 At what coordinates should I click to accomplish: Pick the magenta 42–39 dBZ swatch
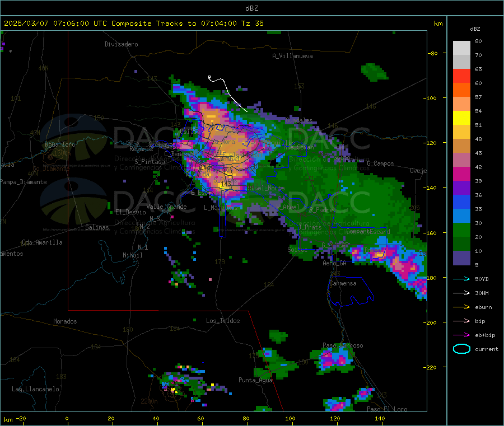click(461, 174)
